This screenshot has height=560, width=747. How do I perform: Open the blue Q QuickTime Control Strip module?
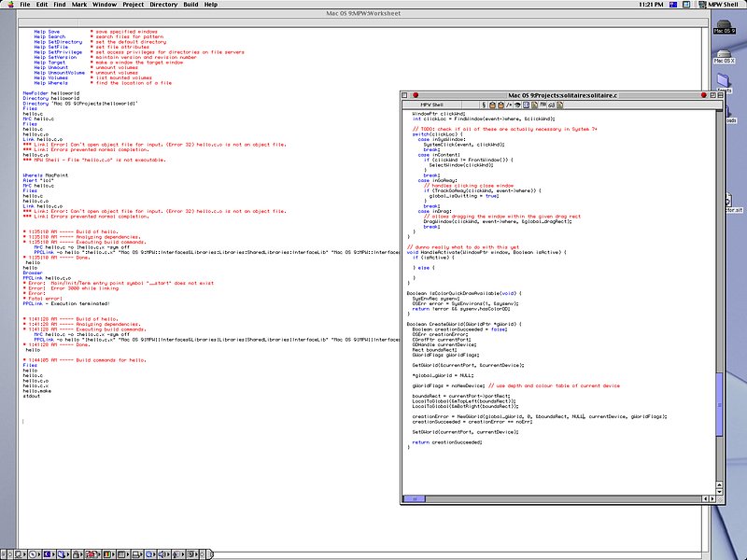(149, 554)
